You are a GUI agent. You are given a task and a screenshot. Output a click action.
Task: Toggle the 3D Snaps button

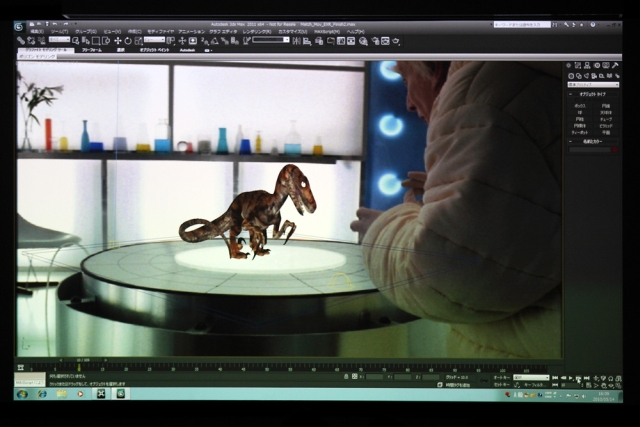205,40
